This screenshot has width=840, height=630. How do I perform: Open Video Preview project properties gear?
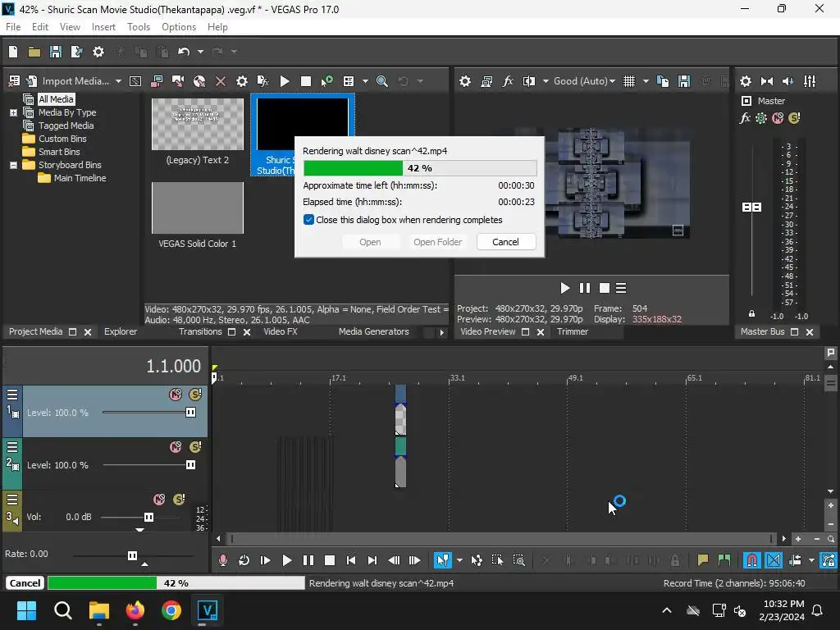[465, 81]
